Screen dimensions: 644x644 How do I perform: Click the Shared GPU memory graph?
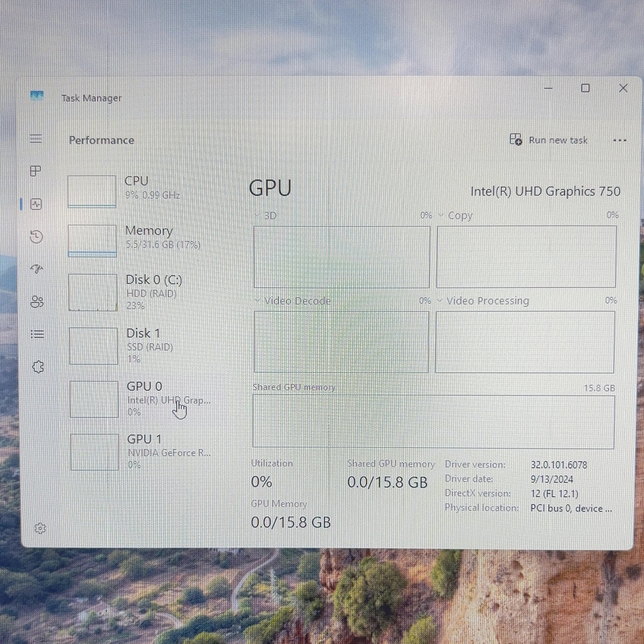(x=434, y=421)
